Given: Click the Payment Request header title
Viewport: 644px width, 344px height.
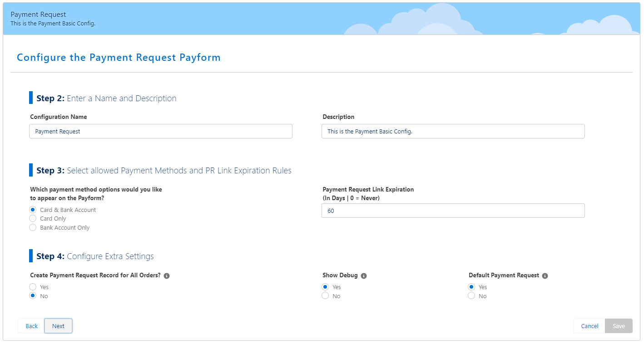Looking at the screenshot, I should pos(39,15).
